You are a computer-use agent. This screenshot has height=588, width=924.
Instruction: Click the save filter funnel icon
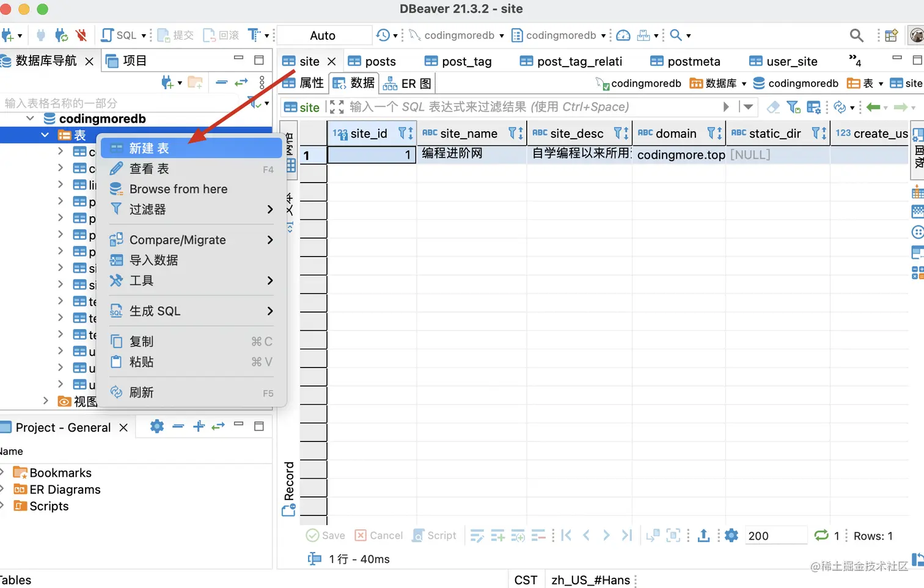point(793,107)
